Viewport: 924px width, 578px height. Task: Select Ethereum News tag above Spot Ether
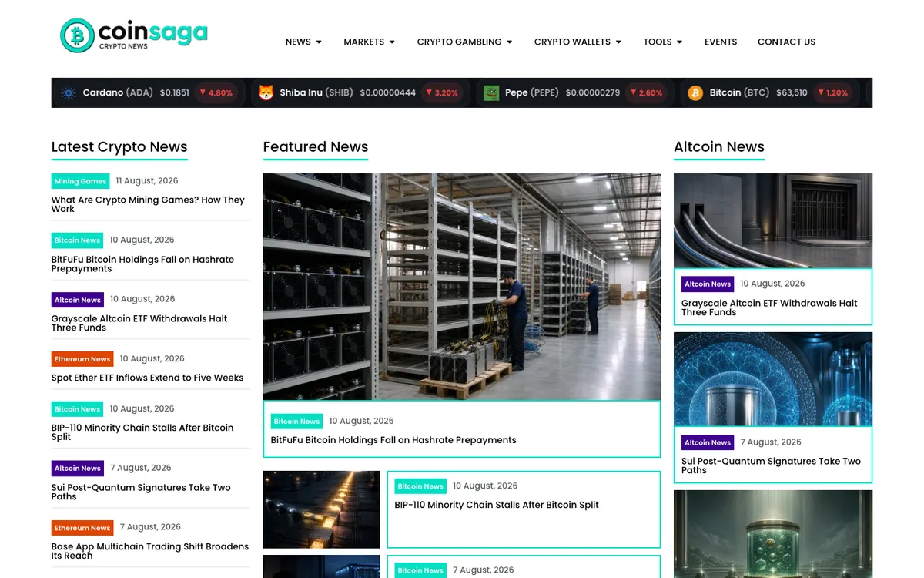point(82,359)
